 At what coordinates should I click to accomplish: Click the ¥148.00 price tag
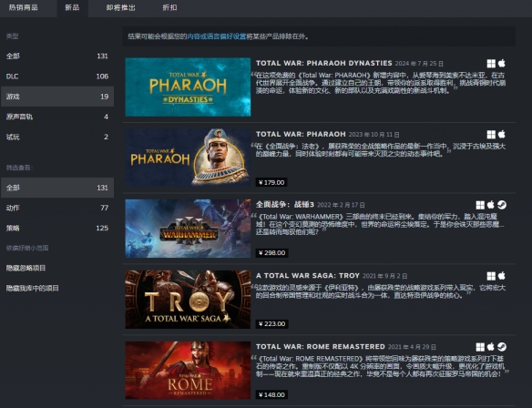pos(271,394)
